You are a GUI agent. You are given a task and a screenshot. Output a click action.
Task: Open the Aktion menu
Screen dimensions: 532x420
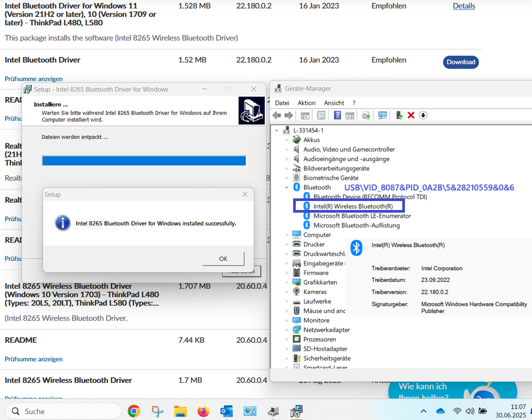coord(306,103)
